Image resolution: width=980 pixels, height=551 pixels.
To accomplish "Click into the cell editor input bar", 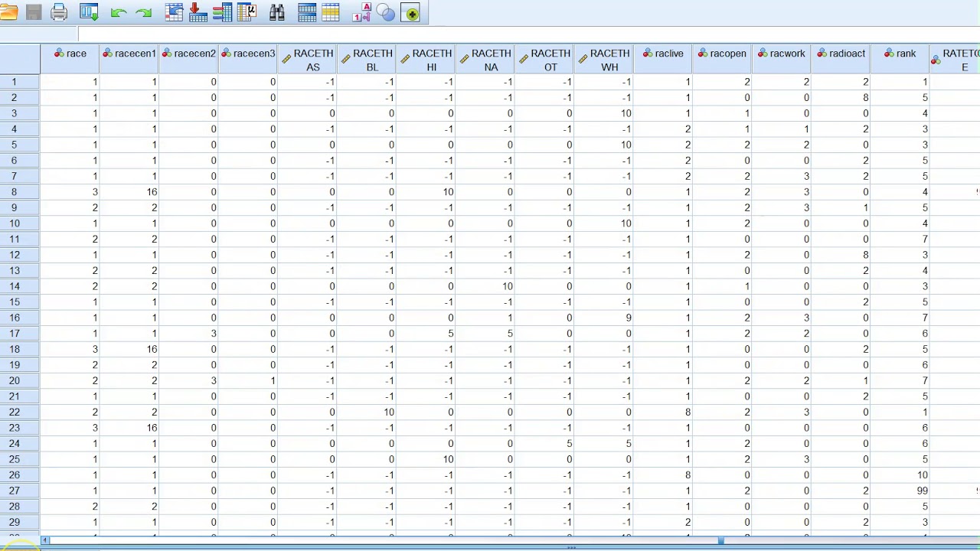I will coord(528,34).
